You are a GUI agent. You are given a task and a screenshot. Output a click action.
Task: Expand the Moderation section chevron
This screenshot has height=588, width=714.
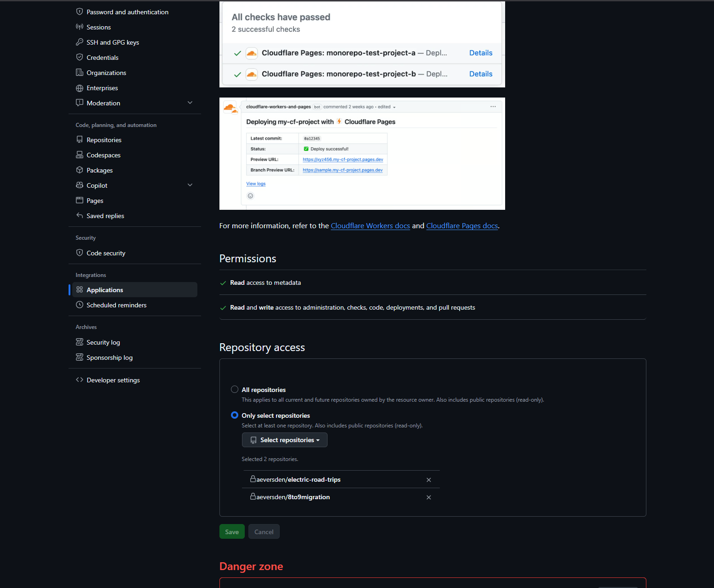190,103
